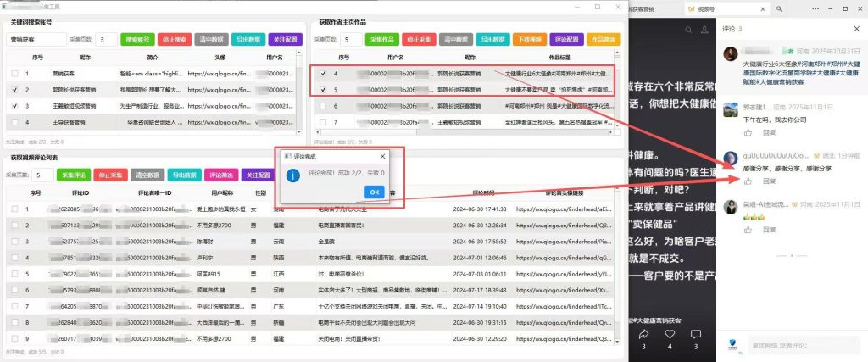
Task: Click OK in the 评论完成 dialog
Action: [x=374, y=192]
